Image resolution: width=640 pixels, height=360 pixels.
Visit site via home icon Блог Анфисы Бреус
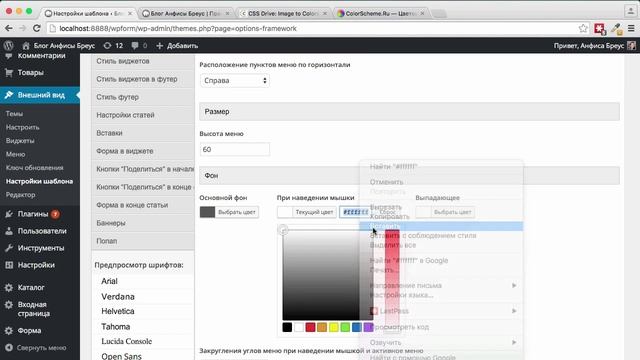click(x=58, y=46)
